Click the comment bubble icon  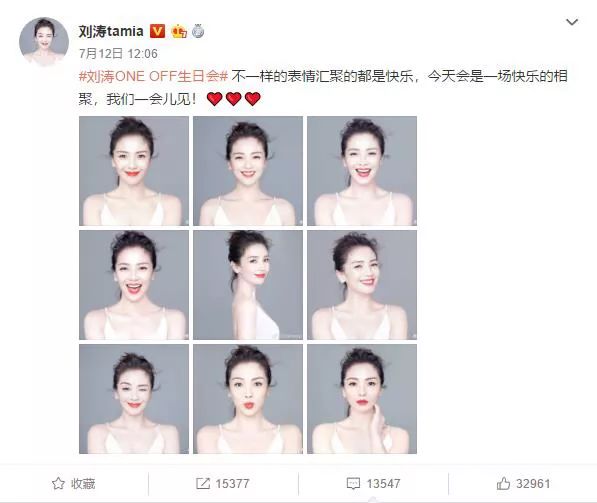pyautogui.click(x=353, y=484)
